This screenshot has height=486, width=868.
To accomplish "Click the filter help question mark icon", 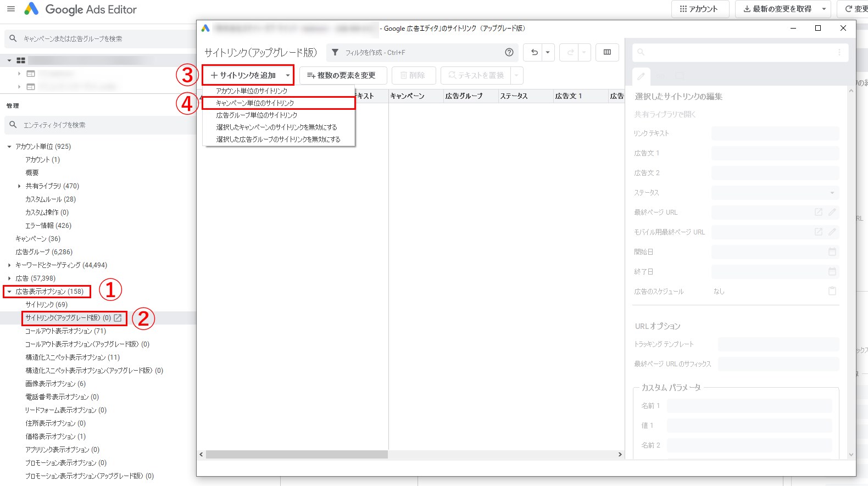I will (509, 52).
